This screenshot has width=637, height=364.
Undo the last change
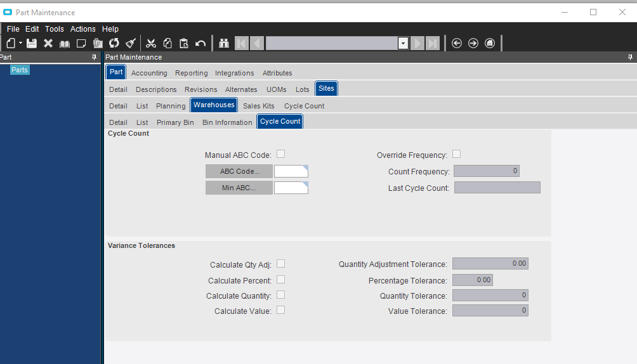coord(200,43)
